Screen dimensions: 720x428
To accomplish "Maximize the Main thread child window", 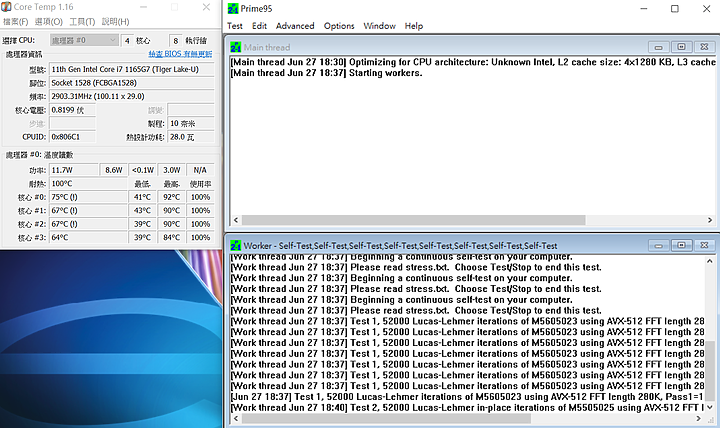I will 681,47.
